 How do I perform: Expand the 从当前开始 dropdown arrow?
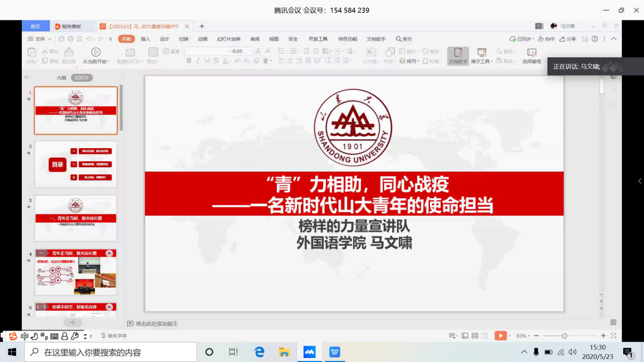pyautogui.click(x=108, y=62)
